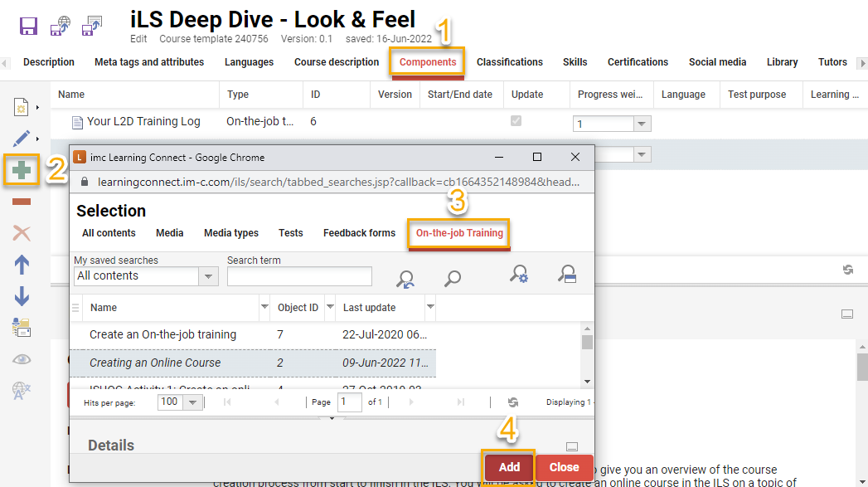Switch to the Classifications tab

[509, 62]
